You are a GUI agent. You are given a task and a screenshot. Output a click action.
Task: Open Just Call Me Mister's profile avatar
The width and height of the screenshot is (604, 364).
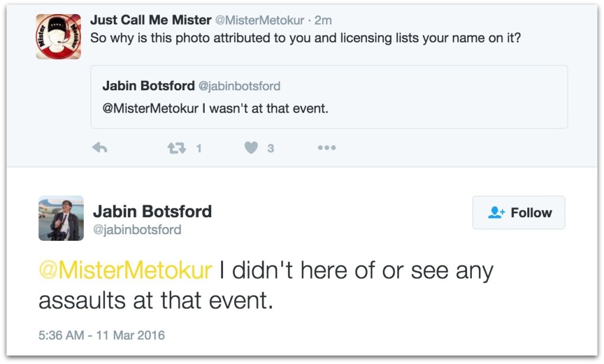point(57,35)
